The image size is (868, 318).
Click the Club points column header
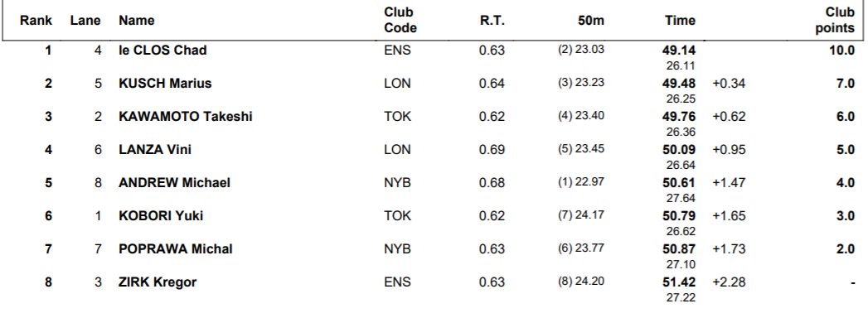(x=835, y=20)
